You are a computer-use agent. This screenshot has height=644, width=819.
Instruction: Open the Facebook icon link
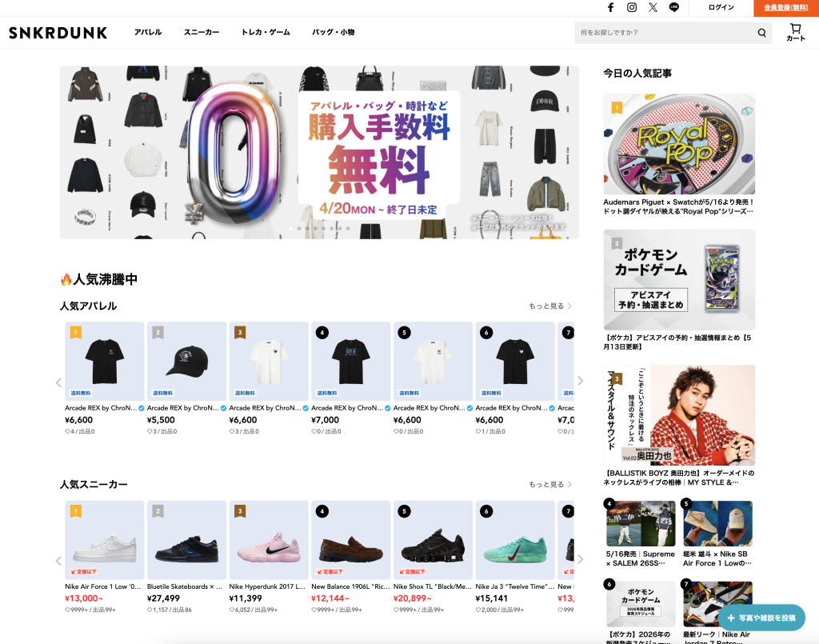(610, 7)
